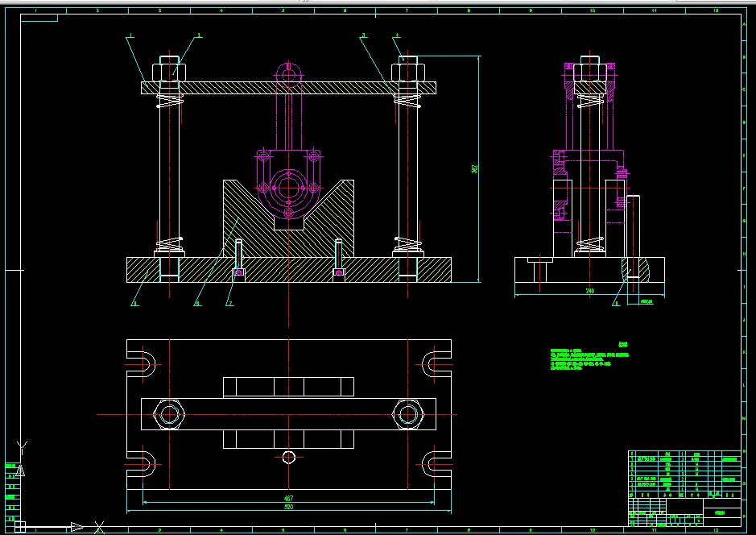Select the bottom-right U-slot in plan view
Screen dimensions: 756x535
click(437, 465)
